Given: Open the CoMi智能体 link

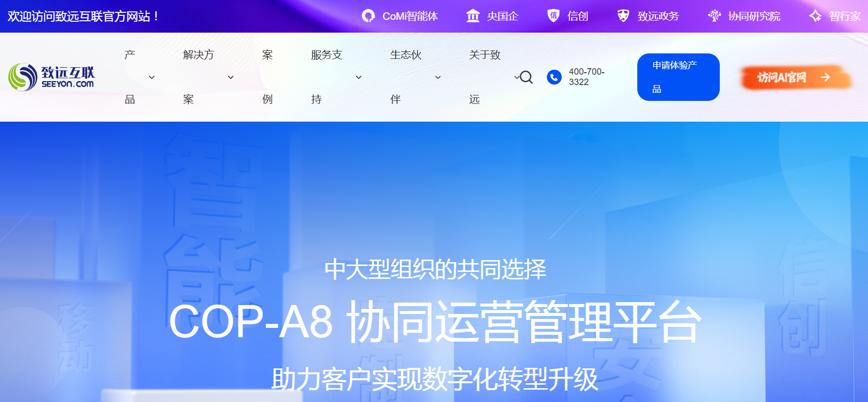Looking at the screenshot, I should (410, 16).
